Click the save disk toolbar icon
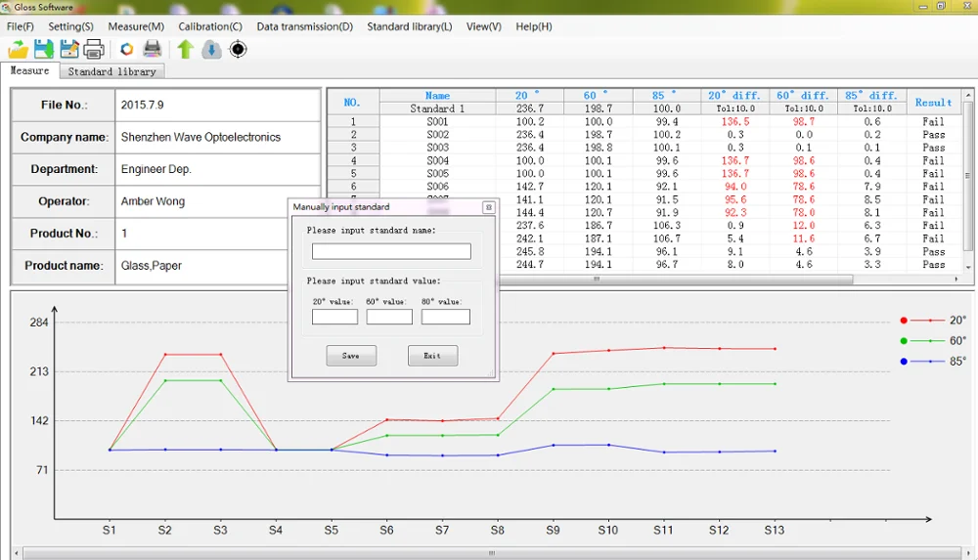Viewport: 978px width, 560px height. point(44,49)
